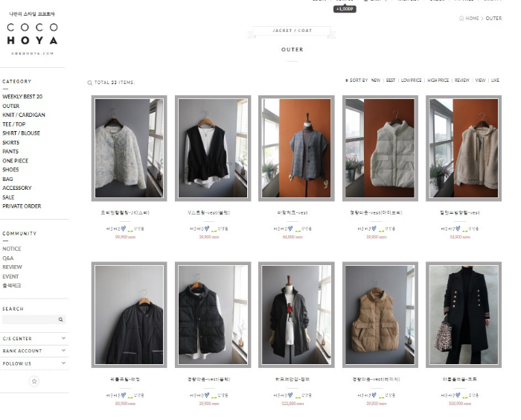The width and height of the screenshot is (521, 420).
Task: Expand the BANK ACCOUNT section
Action: (34, 351)
